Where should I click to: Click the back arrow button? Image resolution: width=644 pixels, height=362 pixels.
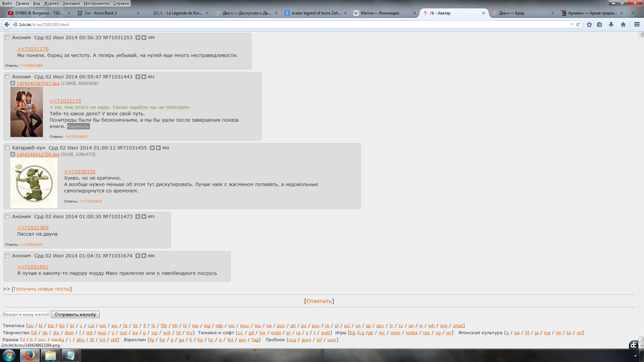(x=7, y=24)
